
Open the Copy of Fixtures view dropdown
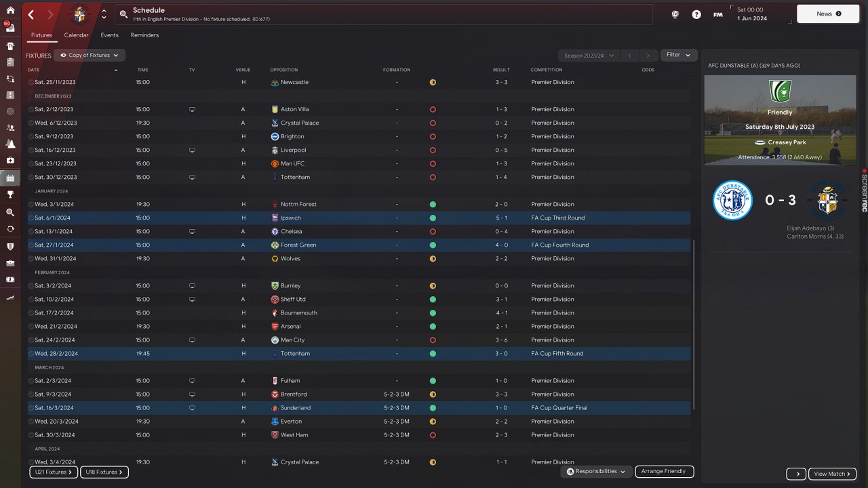(x=90, y=56)
